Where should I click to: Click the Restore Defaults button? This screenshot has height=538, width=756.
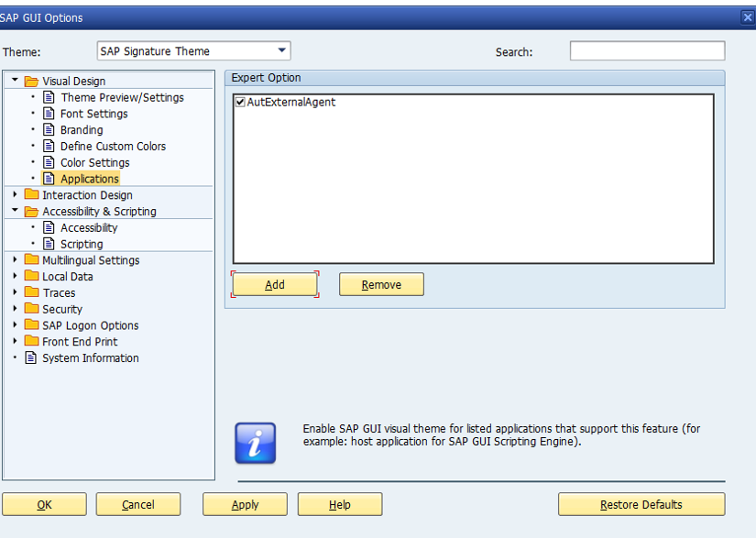641,504
